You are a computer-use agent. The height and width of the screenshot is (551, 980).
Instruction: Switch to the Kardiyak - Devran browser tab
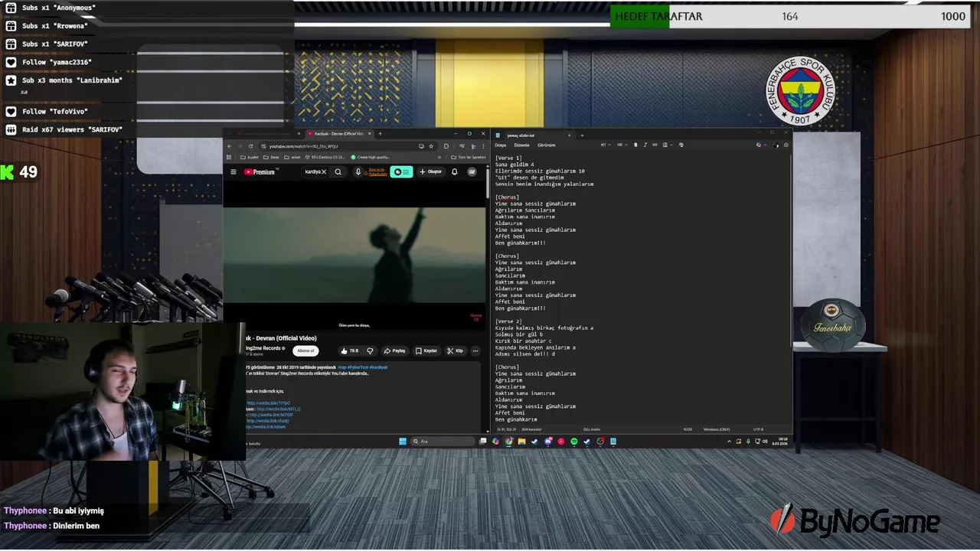[339, 134]
